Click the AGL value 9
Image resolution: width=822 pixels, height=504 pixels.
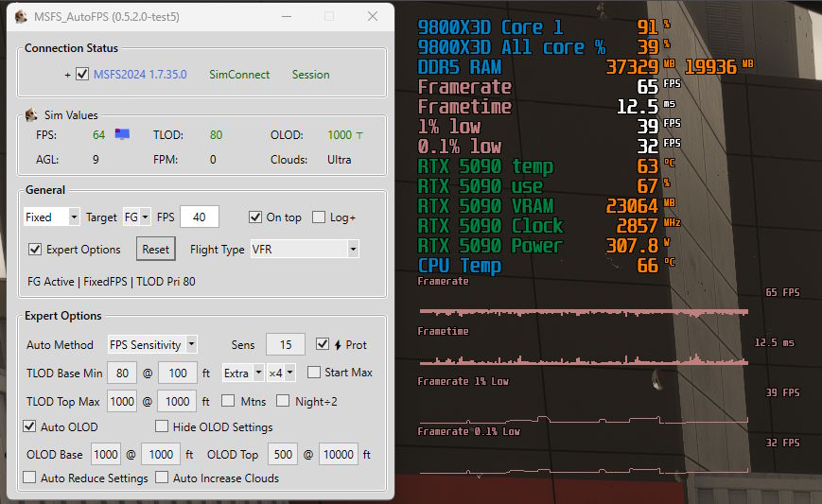(96, 160)
